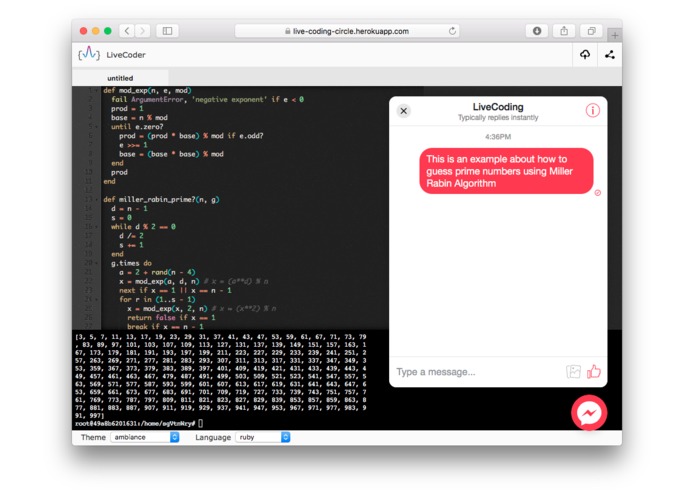Click the LiveCoder title text
The width and height of the screenshot is (695, 494).
(126, 55)
